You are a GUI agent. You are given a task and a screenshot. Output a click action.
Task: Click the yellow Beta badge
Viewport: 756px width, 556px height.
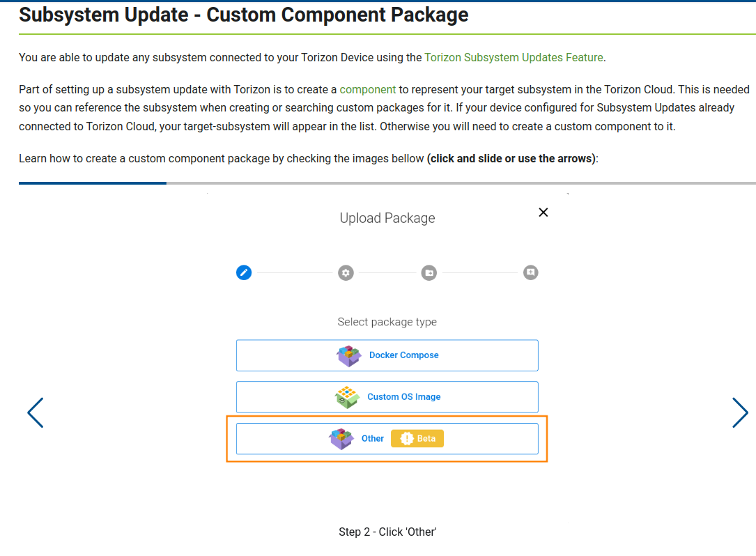[417, 438]
